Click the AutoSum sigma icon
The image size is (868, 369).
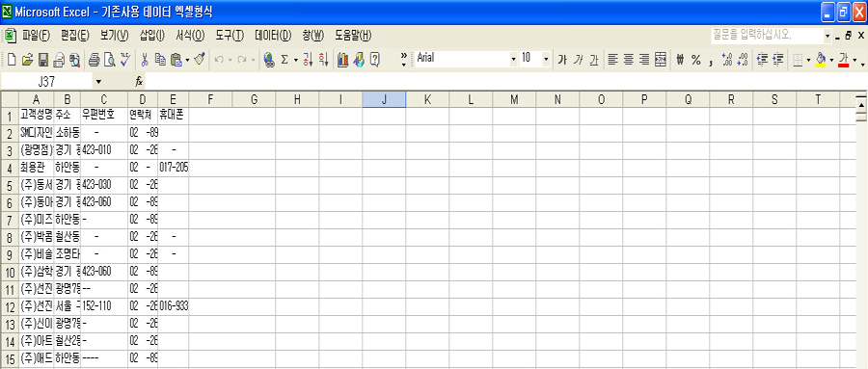[285, 59]
